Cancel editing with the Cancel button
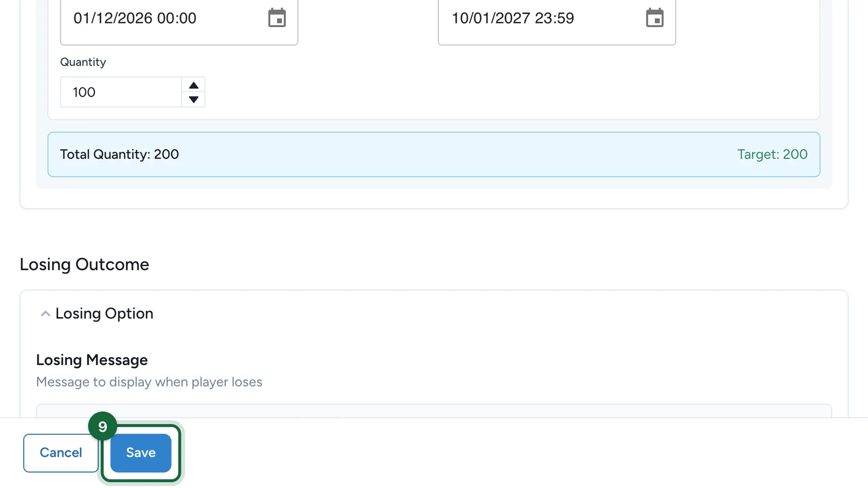868x488 pixels. click(x=61, y=453)
